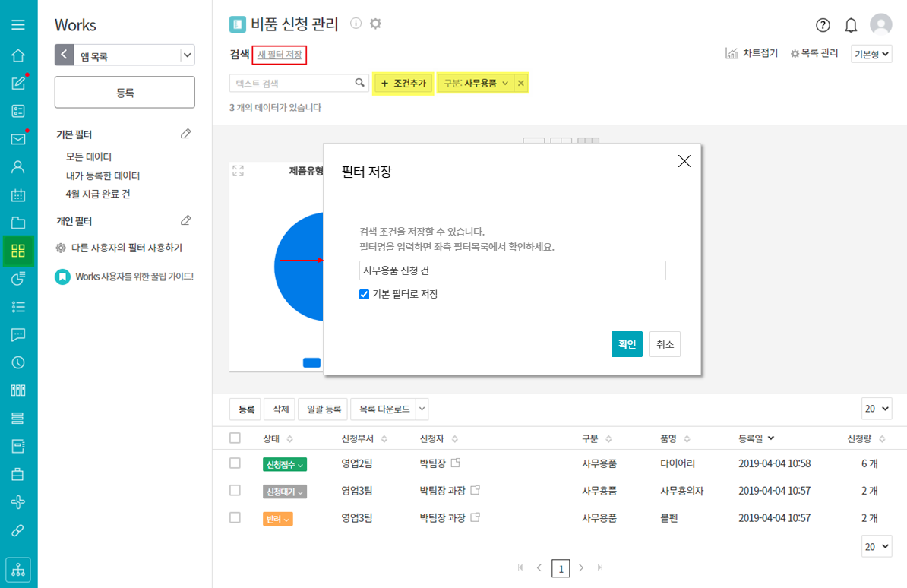The width and height of the screenshot is (907, 588).
Task: Open the 기본형 view dropdown
Action: coord(871,54)
